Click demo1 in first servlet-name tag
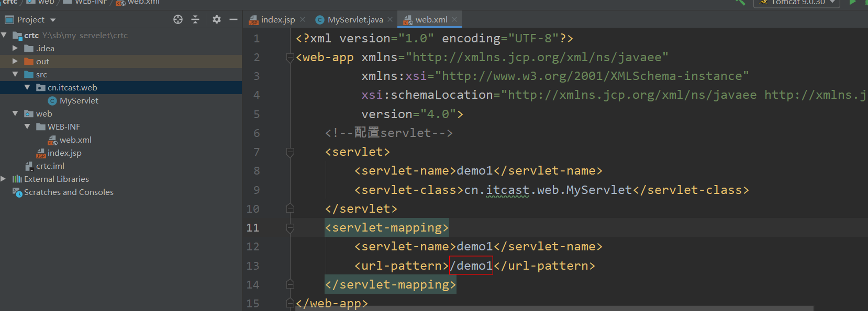Image resolution: width=868 pixels, height=311 pixels. pos(475,170)
